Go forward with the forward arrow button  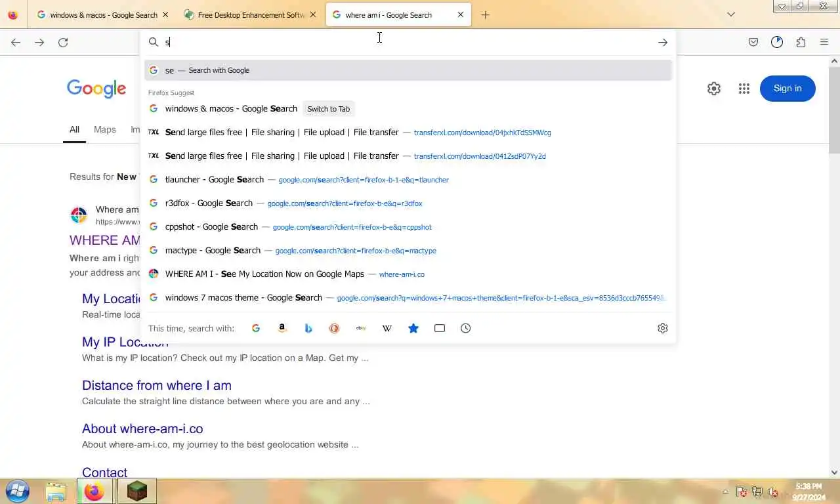point(39,42)
